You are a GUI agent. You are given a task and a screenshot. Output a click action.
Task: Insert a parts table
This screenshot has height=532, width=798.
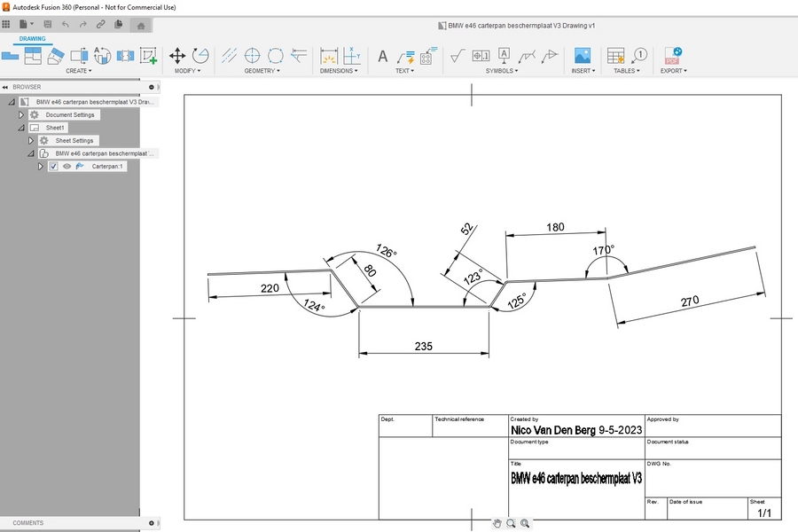[x=616, y=56]
